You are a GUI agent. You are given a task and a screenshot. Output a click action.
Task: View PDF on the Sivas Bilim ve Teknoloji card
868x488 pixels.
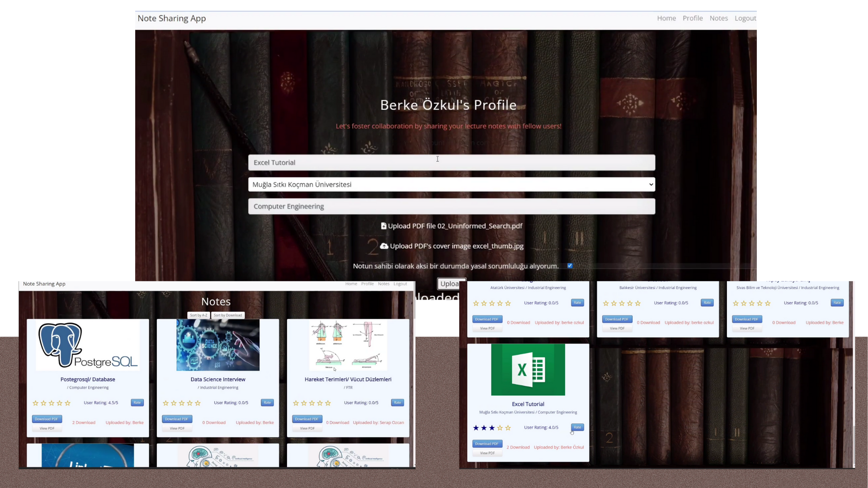pyautogui.click(x=747, y=328)
